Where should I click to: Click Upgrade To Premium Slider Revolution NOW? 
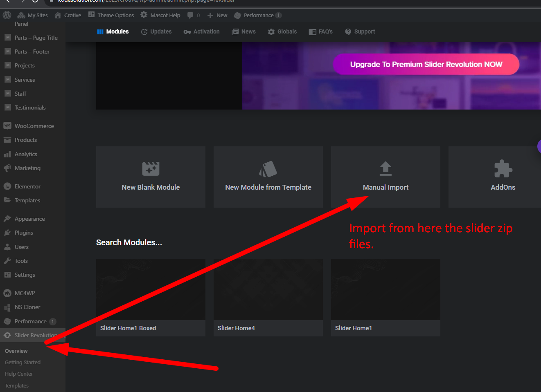pyautogui.click(x=426, y=64)
